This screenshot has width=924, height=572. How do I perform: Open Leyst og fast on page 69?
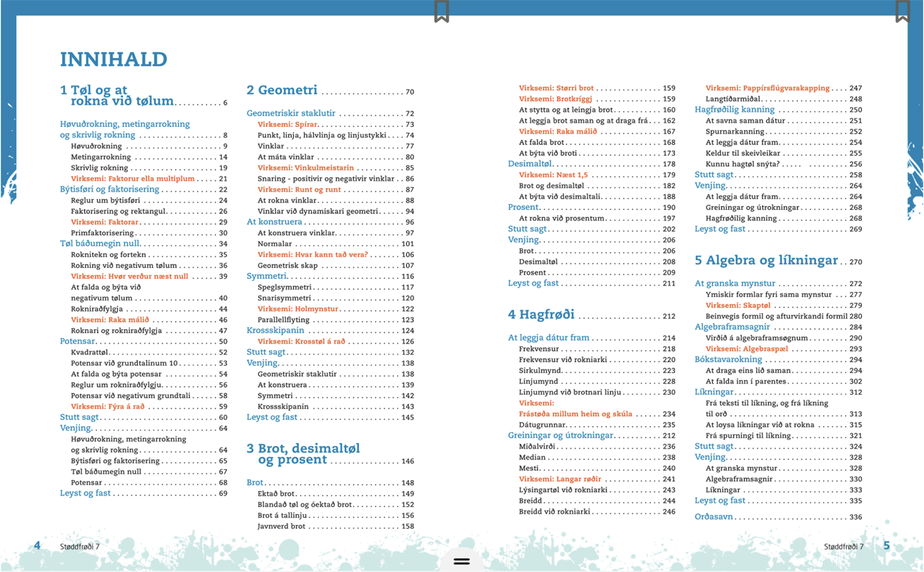tap(144, 493)
